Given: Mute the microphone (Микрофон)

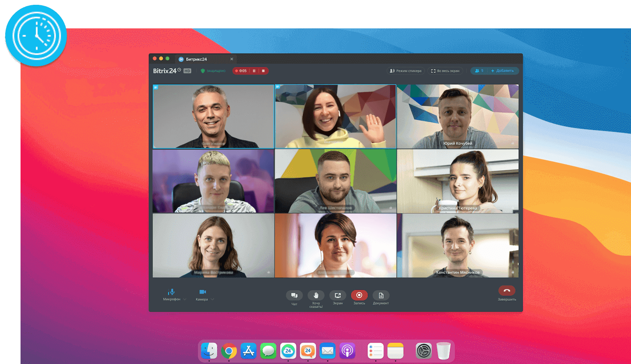Looking at the screenshot, I should (172, 292).
